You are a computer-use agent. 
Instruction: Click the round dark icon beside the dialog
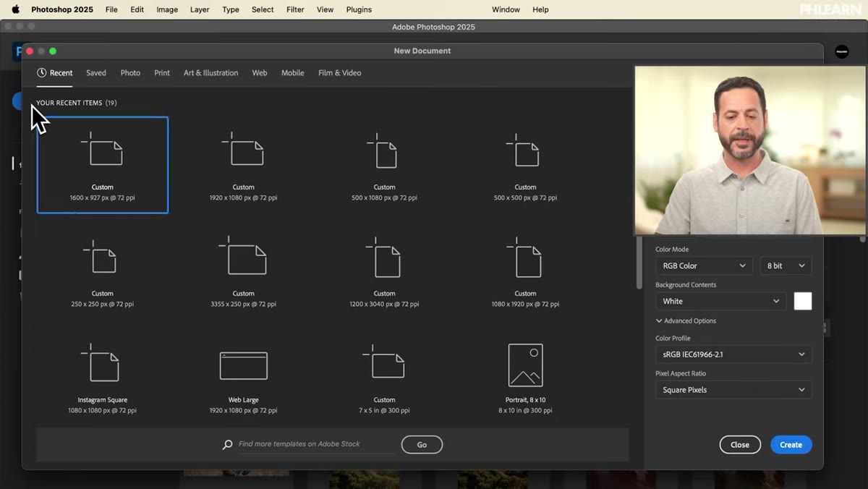[842, 51]
